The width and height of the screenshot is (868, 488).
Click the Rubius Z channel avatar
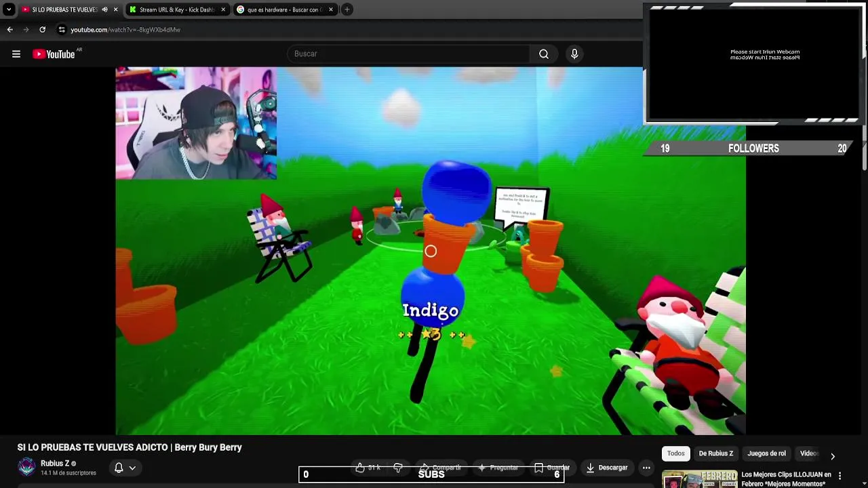[26, 467]
